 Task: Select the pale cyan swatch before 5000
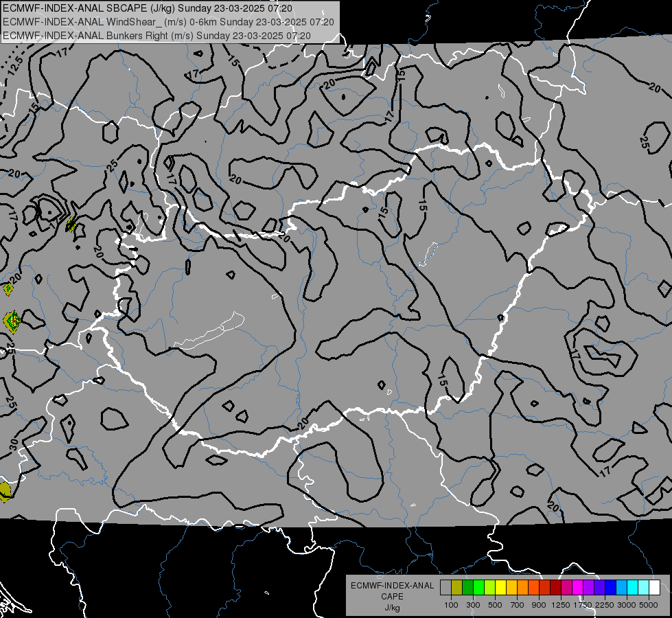coord(644,588)
